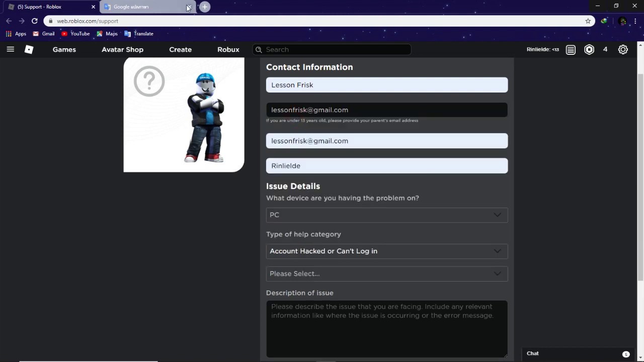
Task: Click the browser address bar URL
Action: pyautogui.click(x=88, y=21)
